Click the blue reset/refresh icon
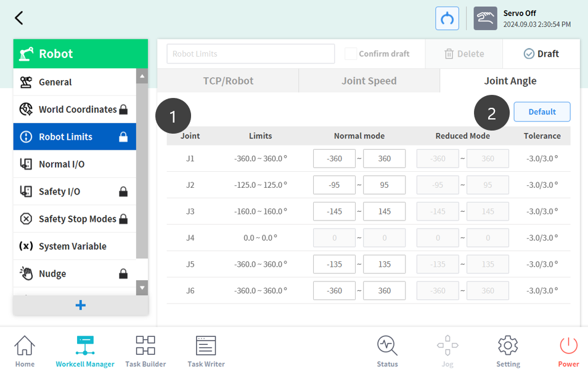Screen dimensions: 588x372 (447, 18)
